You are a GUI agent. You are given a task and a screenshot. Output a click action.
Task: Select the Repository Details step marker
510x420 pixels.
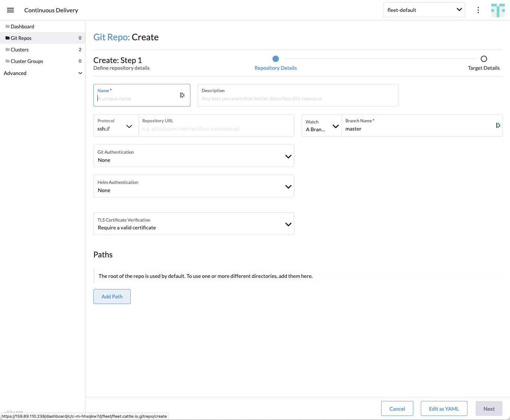[x=276, y=59]
